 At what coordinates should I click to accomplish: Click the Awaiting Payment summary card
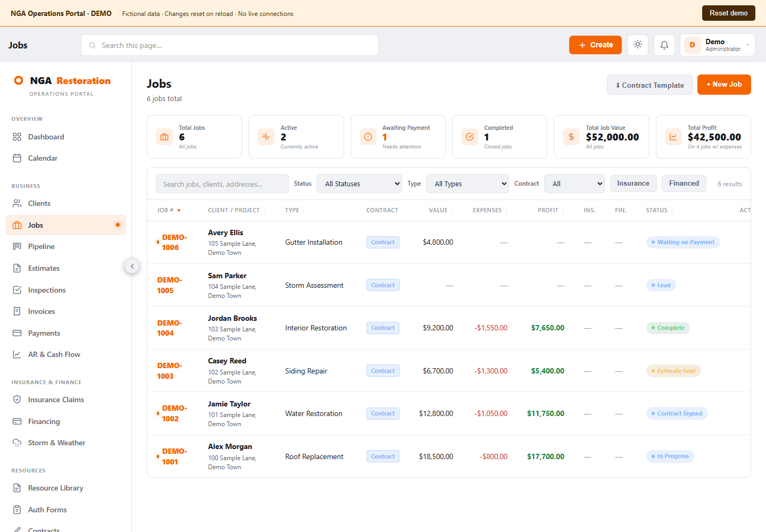click(398, 137)
